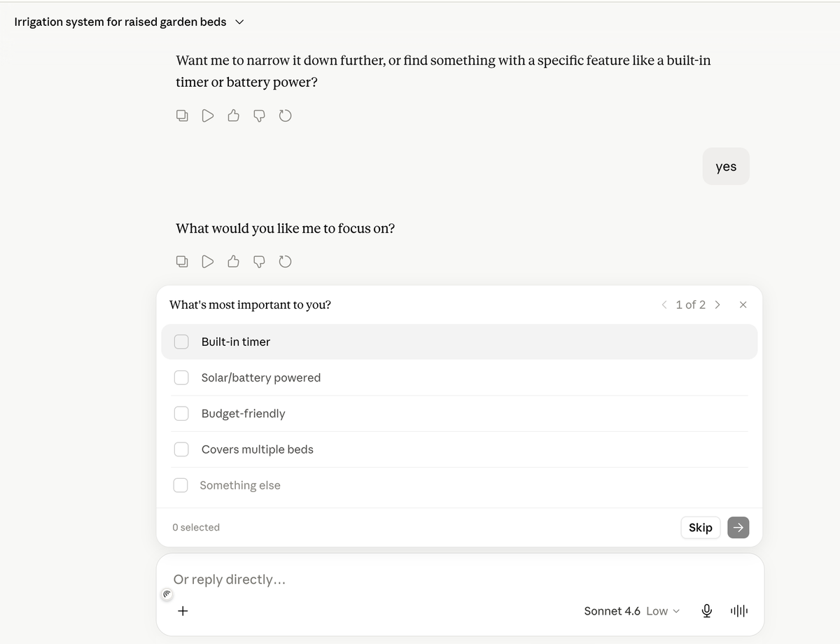Image resolution: width=840 pixels, height=644 pixels.
Task: Play read-aloud for the timer question response
Action: click(x=208, y=115)
